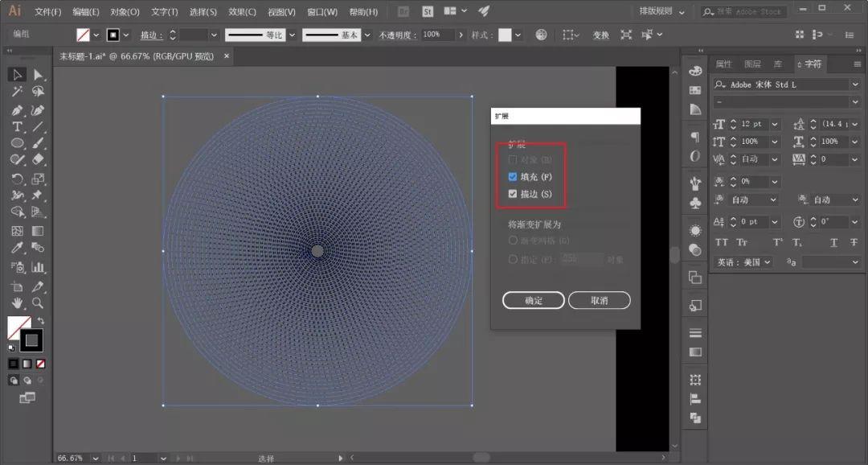The width and height of the screenshot is (868, 465).
Task: Select the Eyedropper tool
Action: (17, 248)
